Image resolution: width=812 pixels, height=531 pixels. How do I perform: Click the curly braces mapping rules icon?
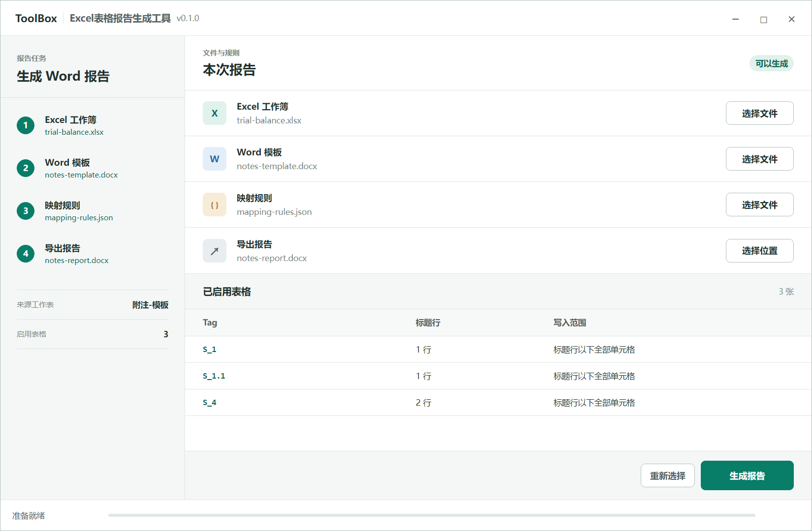[215, 205]
